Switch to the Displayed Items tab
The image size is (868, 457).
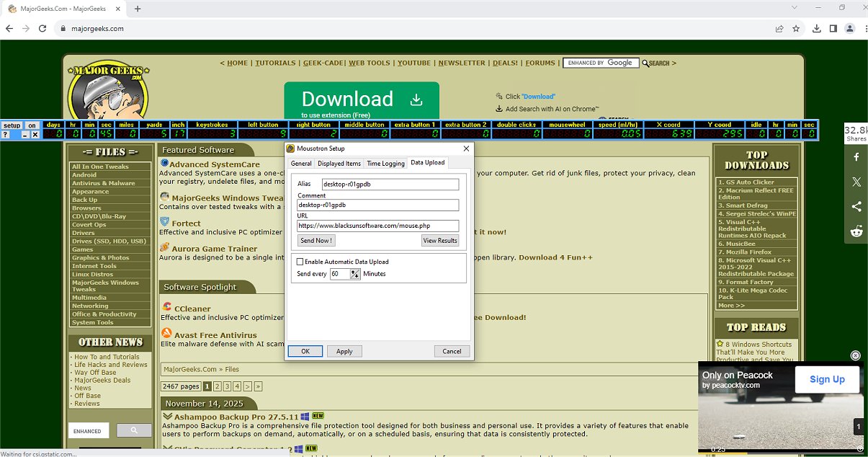point(339,164)
